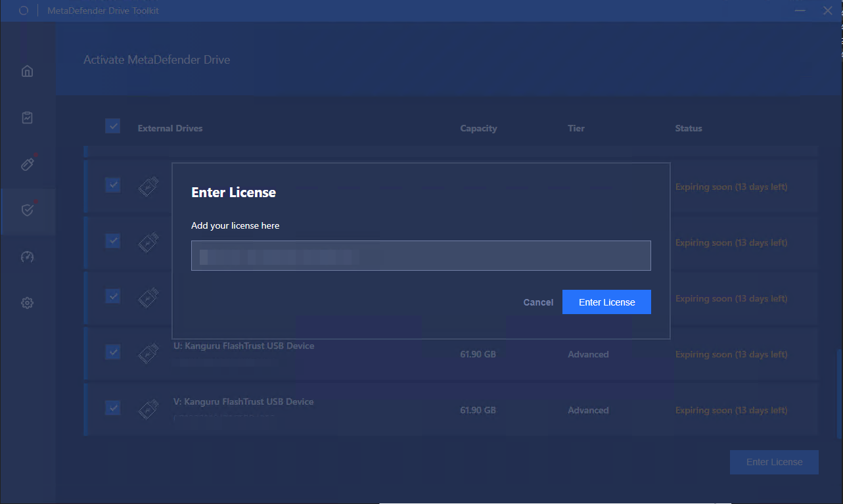Confirm with the blue Enter License dialog button
The height and width of the screenshot is (504, 843).
tap(606, 302)
